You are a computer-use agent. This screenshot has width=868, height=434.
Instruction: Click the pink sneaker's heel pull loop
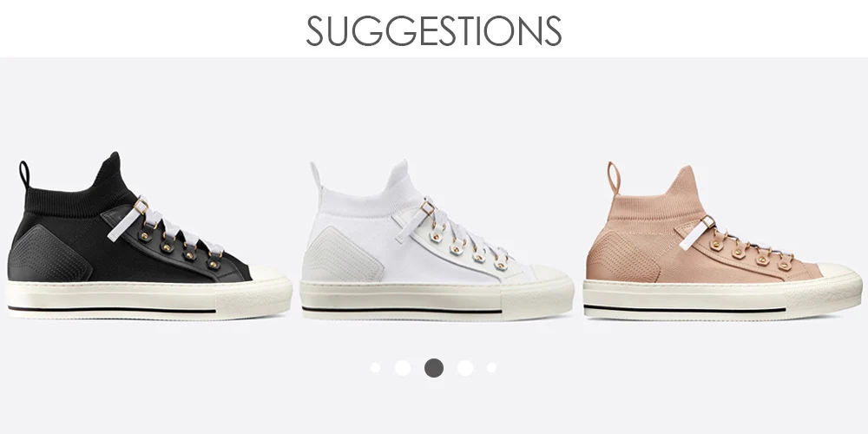(x=614, y=178)
